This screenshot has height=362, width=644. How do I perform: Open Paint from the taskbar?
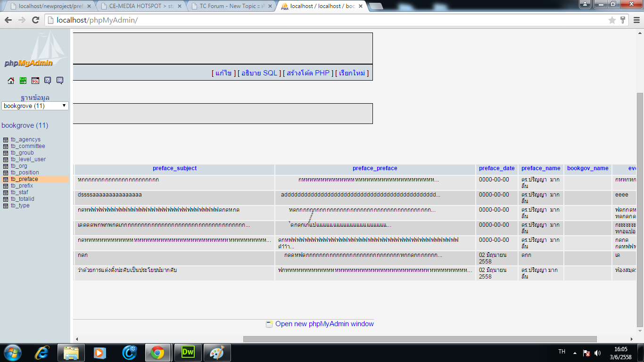pos(217,353)
